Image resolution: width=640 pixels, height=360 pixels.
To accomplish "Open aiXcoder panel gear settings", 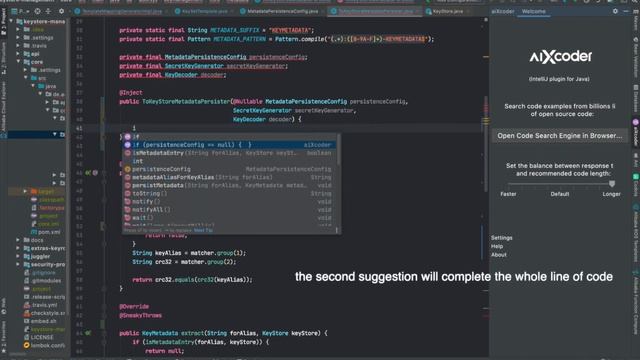I will click(615, 11).
